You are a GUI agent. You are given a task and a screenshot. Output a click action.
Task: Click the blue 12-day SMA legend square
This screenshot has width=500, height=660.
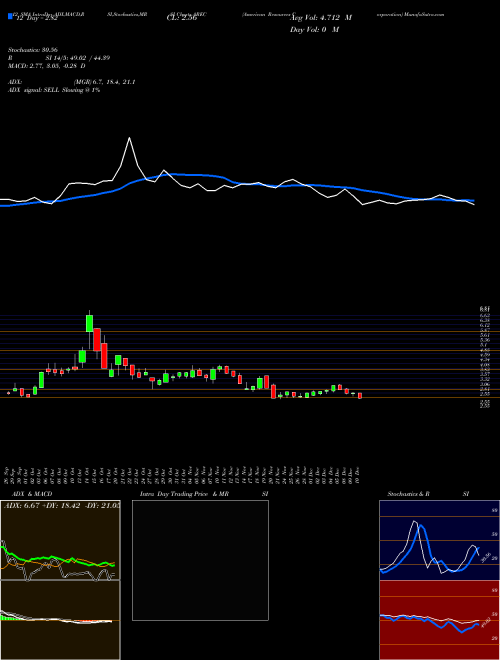point(11,17)
